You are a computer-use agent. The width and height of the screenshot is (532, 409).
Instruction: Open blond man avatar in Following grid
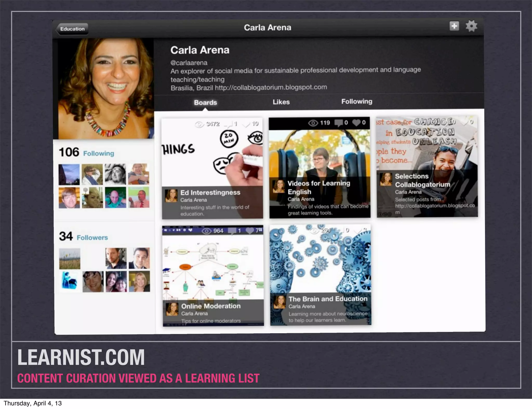69,198
